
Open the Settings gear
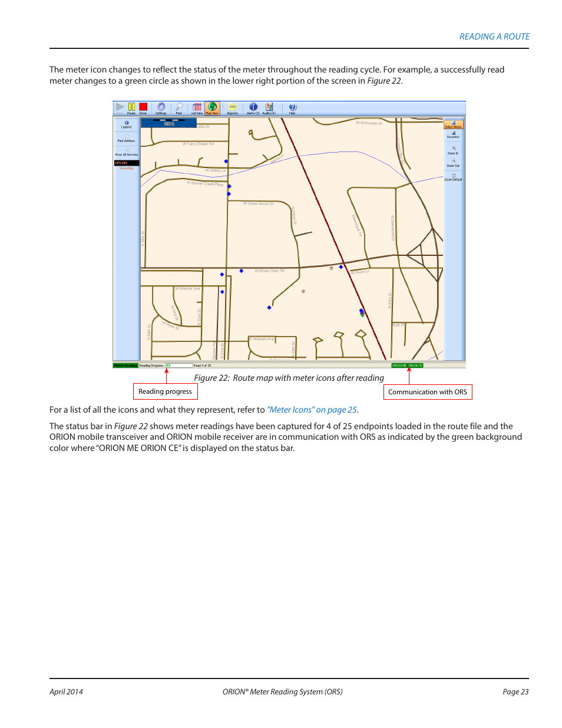(161, 108)
